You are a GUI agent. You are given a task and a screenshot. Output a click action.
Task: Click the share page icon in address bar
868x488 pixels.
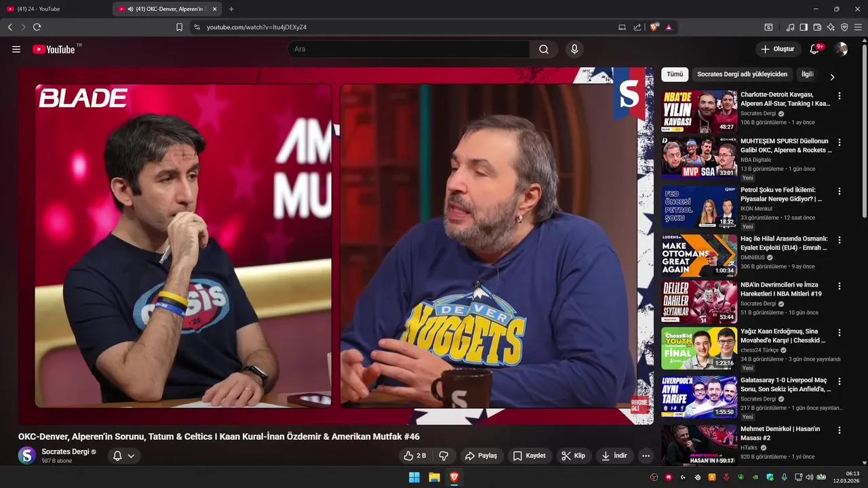pos(637,27)
